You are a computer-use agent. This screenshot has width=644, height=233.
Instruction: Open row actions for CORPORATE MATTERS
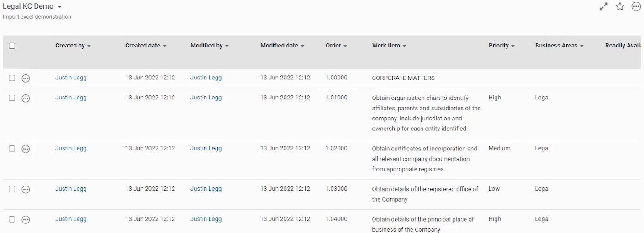tap(26, 78)
